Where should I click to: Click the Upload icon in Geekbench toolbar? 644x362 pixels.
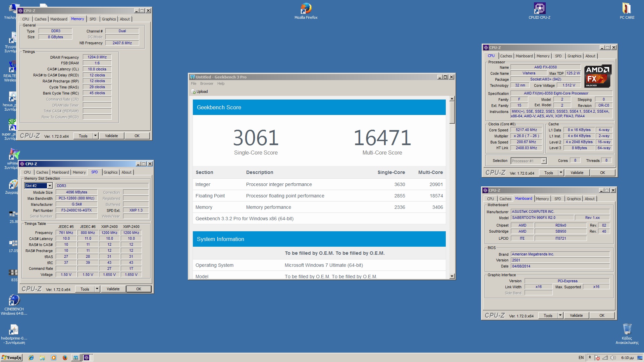pyautogui.click(x=193, y=92)
